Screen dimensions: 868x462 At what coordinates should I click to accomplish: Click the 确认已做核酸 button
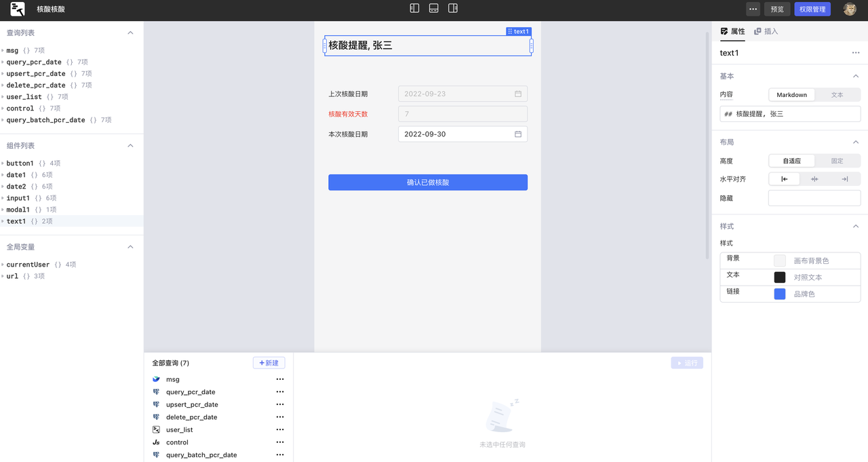(x=428, y=182)
